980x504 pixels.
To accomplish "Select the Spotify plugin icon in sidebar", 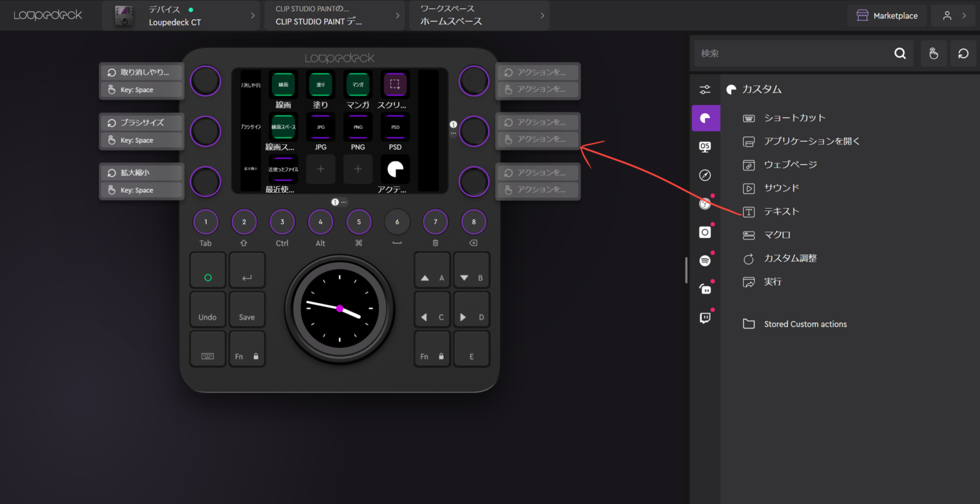I will [705, 260].
